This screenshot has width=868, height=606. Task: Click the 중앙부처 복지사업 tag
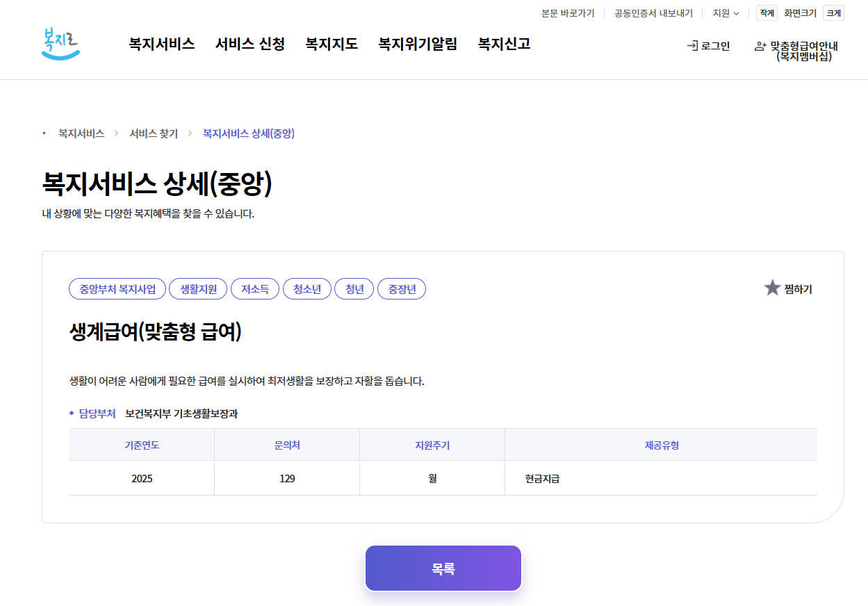117,289
